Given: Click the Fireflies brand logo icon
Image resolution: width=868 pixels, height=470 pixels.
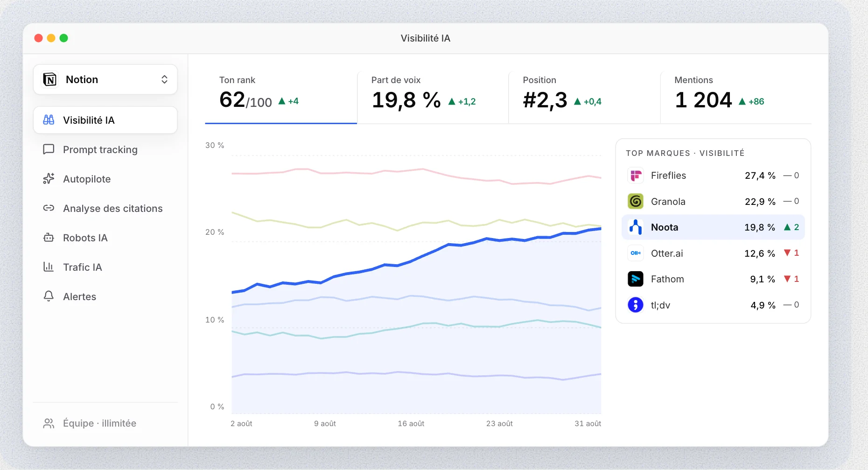Looking at the screenshot, I should pos(636,175).
